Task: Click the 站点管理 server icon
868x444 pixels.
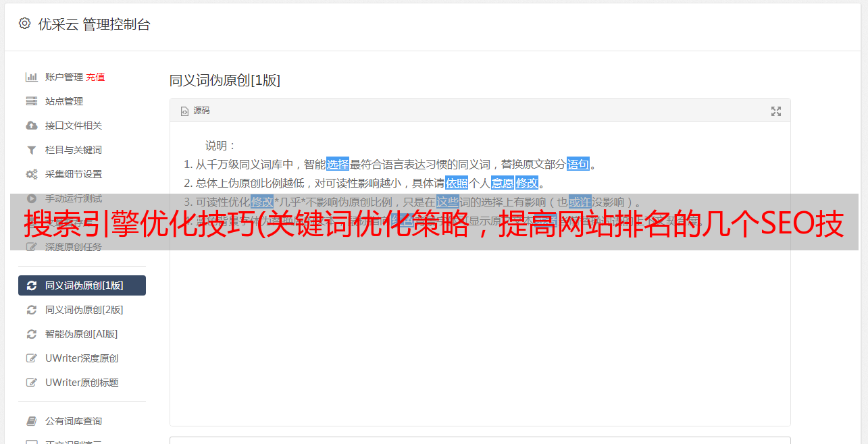Action: (31, 101)
